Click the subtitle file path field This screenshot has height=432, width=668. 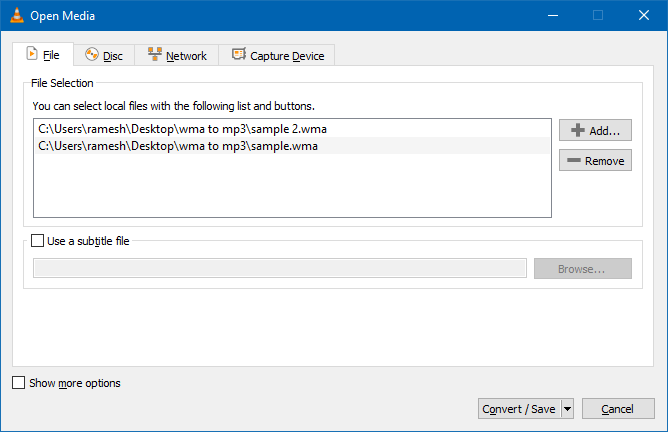280,268
